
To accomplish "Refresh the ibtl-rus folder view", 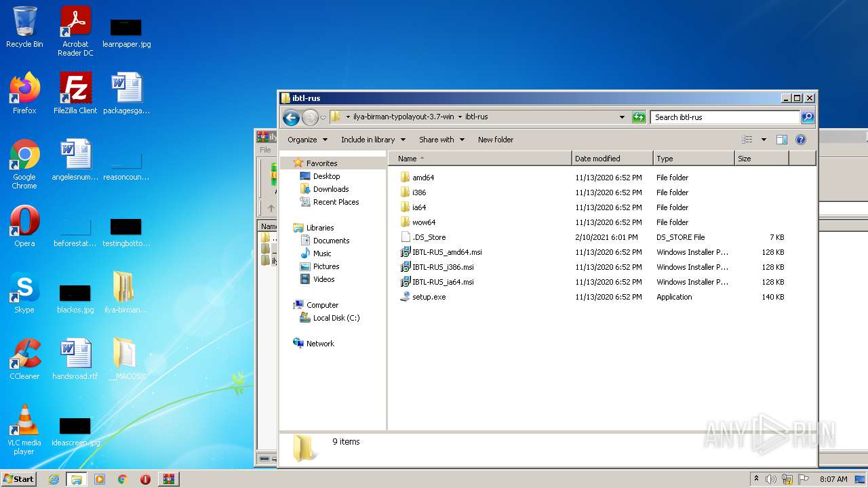I will [x=639, y=117].
